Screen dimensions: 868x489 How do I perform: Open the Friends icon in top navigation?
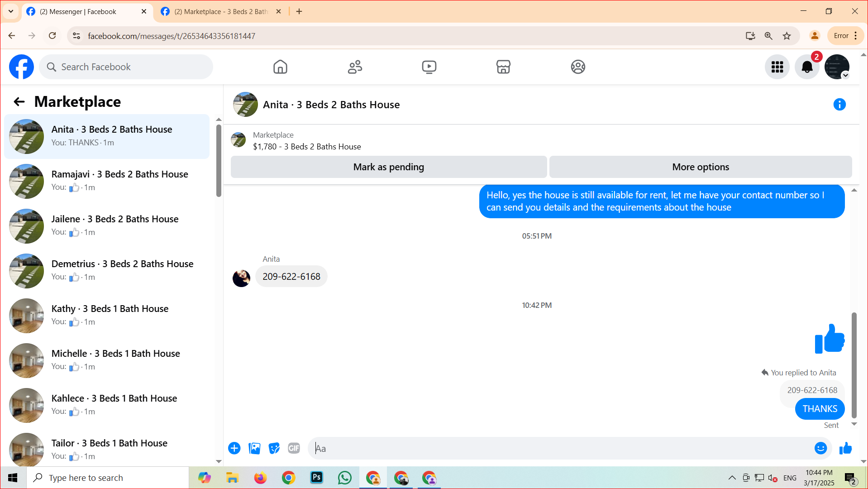click(x=355, y=67)
